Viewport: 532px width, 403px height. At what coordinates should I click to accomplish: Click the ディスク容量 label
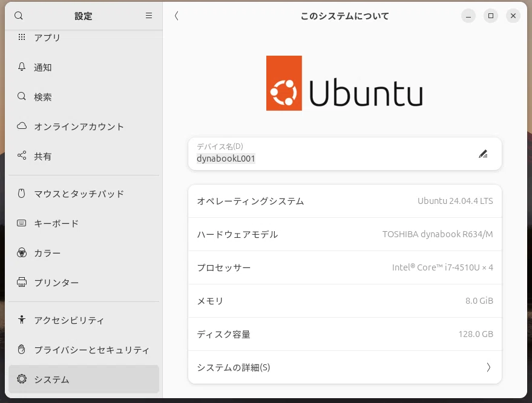click(x=223, y=334)
